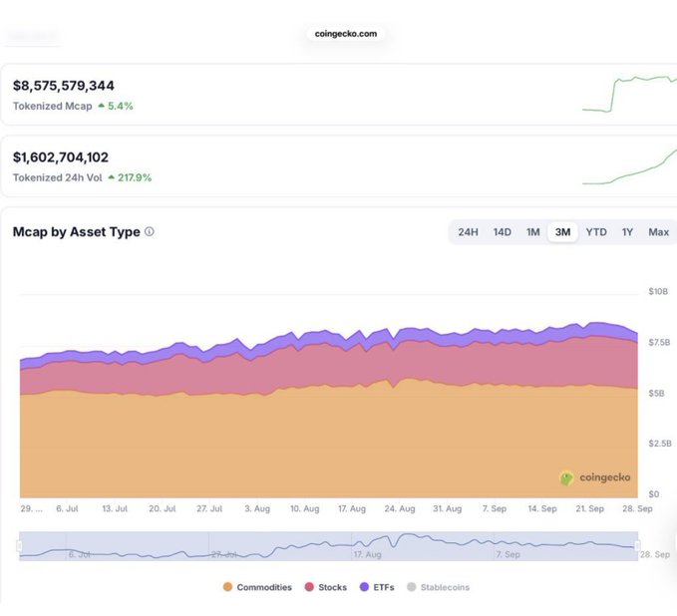Toggle Commodities series in legend
The image size is (677, 616).
coord(257,587)
